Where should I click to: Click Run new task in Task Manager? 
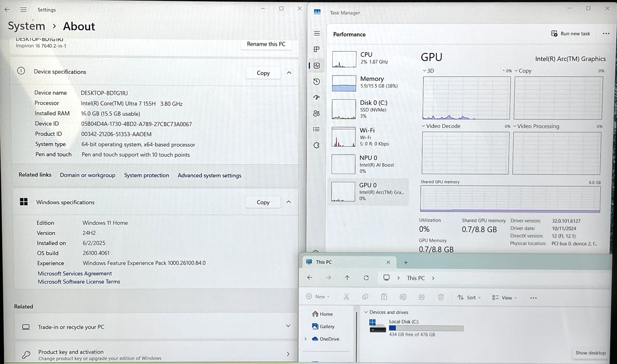coord(571,34)
